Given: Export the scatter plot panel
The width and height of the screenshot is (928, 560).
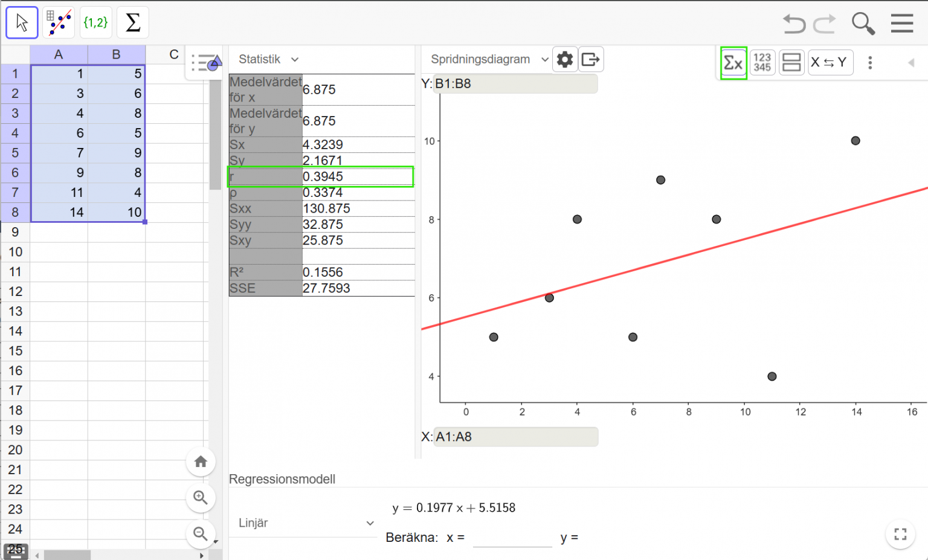Looking at the screenshot, I should click(591, 59).
